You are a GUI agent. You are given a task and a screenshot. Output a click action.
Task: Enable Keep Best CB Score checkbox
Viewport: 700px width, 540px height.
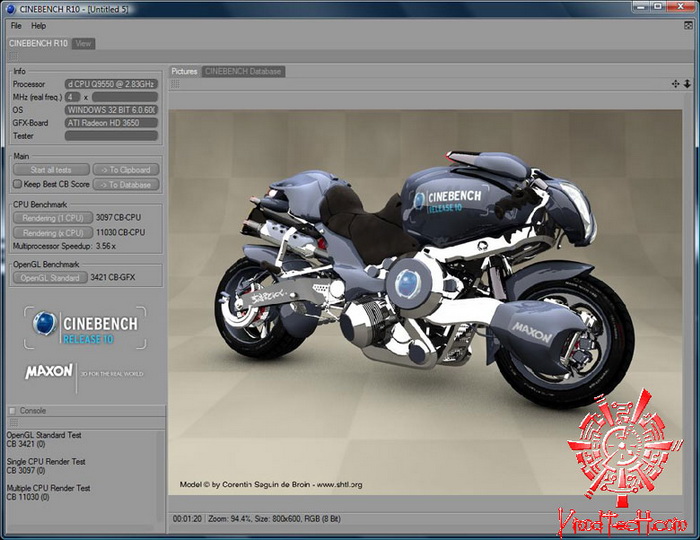point(17,184)
